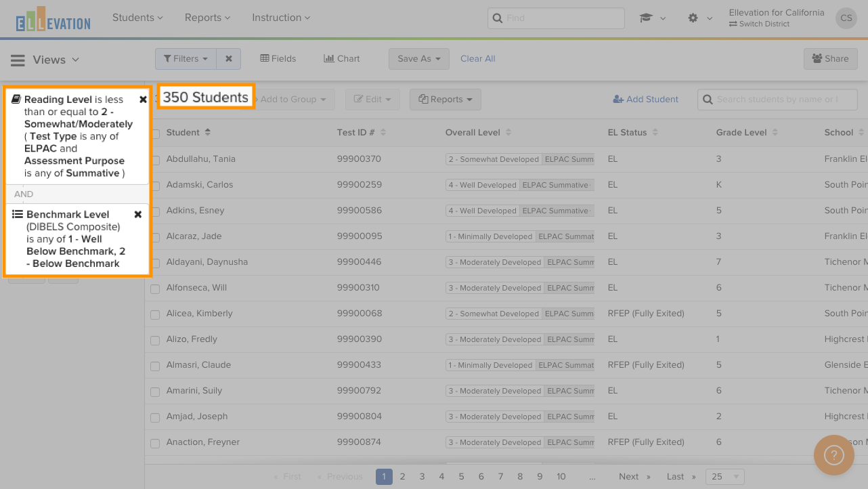868x489 pixels.
Task: Open the Edit dropdown
Action: pyautogui.click(x=372, y=100)
